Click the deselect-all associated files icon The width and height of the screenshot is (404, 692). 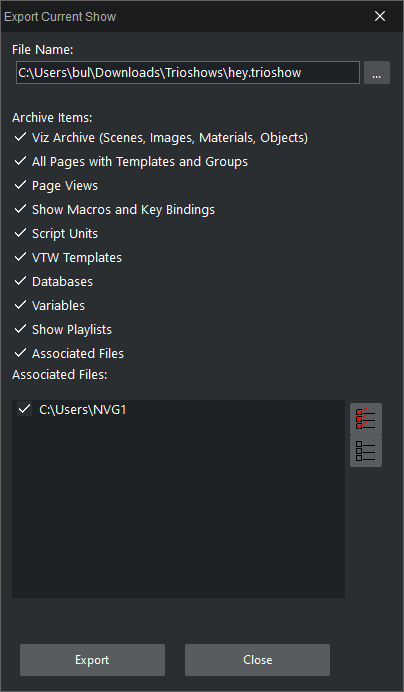366,451
